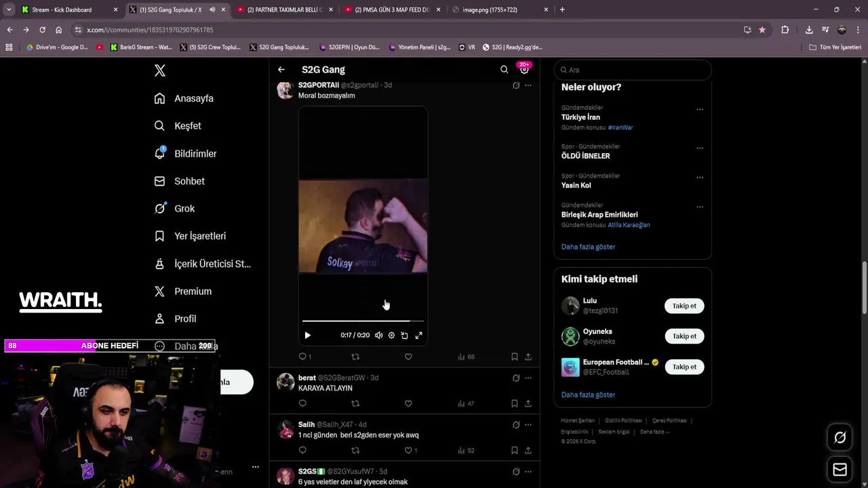The width and height of the screenshot is (868, 488).
Task: Open Profil in the sidebar
Action: [175, 319]
